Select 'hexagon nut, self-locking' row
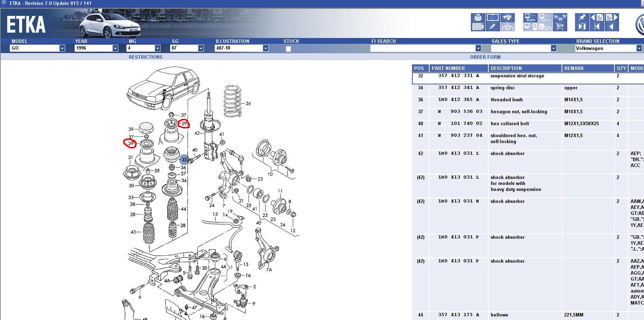This screenshot has height=320, width=644. pos(528,114)
